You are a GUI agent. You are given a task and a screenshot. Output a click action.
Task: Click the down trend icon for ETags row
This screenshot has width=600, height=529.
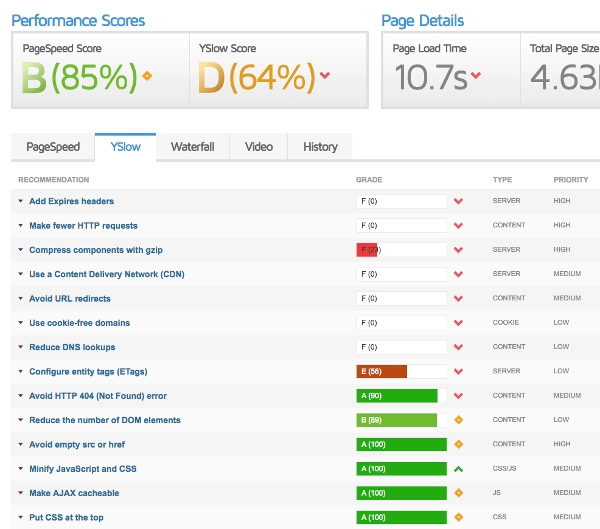pyautogui.click(x=458, y=372)
